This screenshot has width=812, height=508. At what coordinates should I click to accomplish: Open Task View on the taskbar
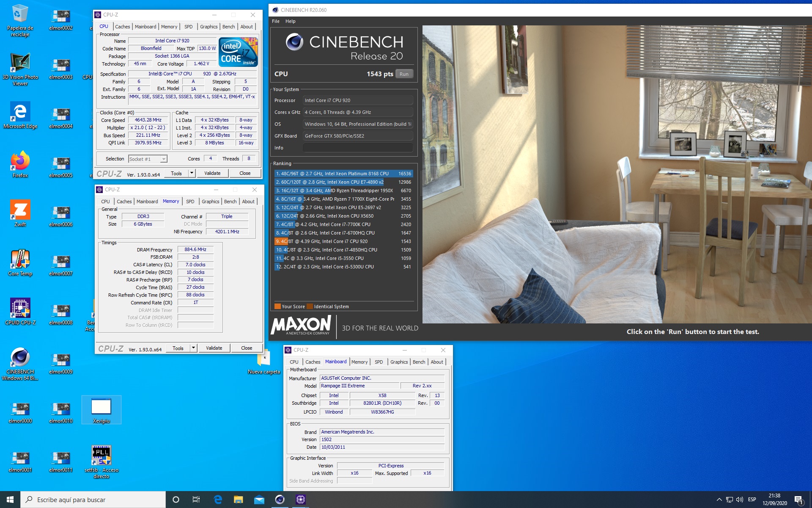(x=196, y=500)
